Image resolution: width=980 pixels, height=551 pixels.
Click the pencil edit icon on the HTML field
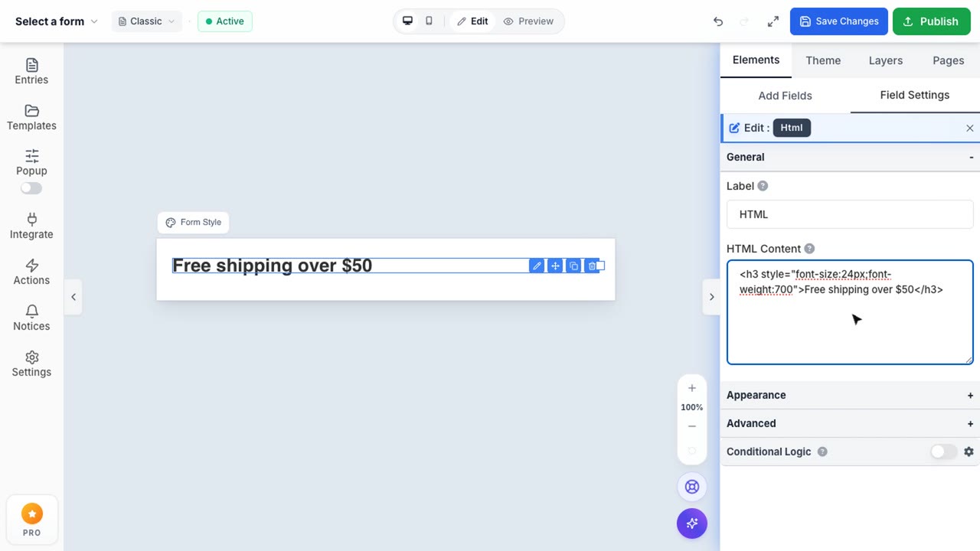click(537, 266)
